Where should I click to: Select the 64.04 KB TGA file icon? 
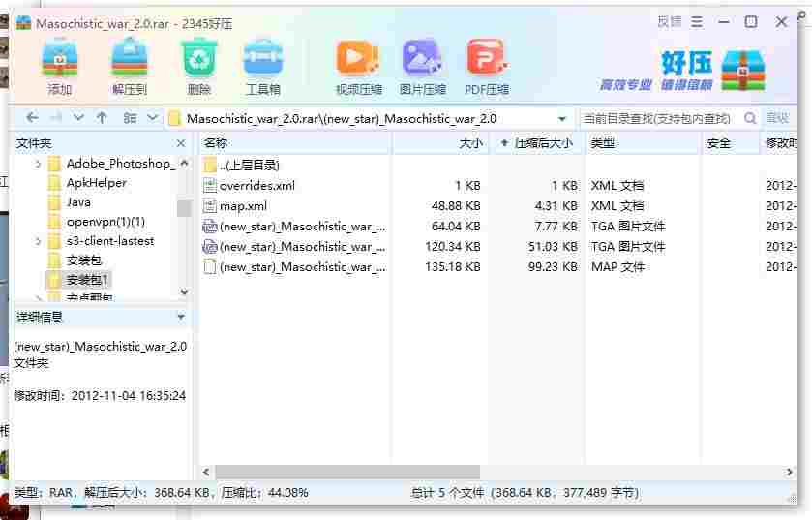click(210, 227)
